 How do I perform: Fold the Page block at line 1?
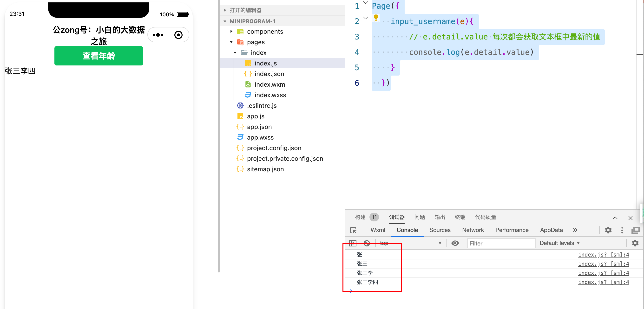[366, 3]
